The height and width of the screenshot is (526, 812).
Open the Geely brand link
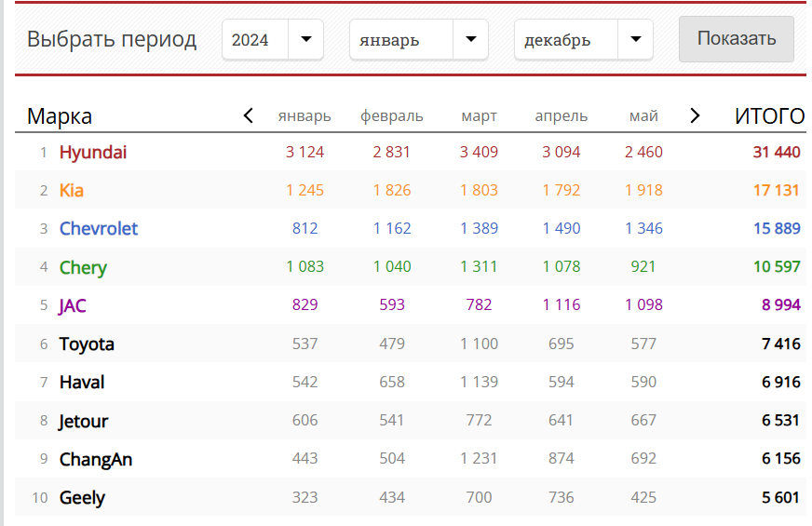click(x=82, y=497)
